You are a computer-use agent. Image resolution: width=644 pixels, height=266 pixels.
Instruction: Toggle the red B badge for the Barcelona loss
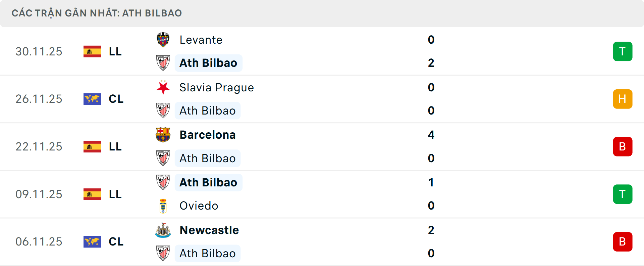(623, 146)
